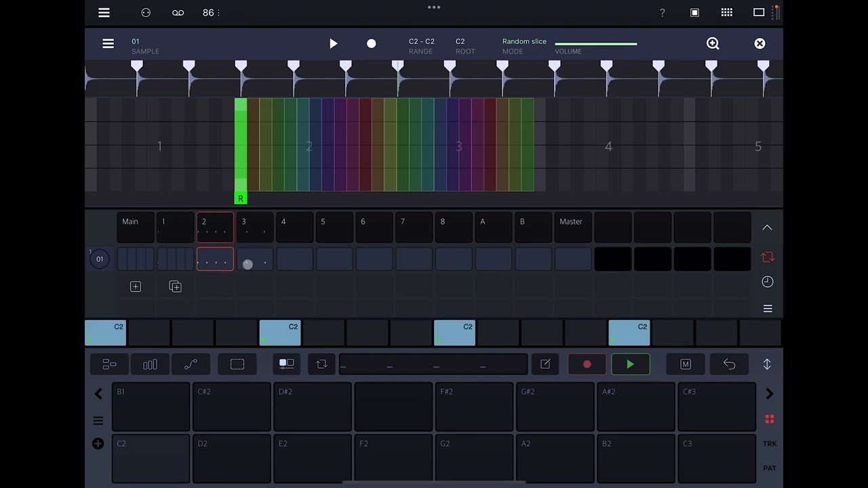Go to previous pad bank arrow

[x=98, y=394]
